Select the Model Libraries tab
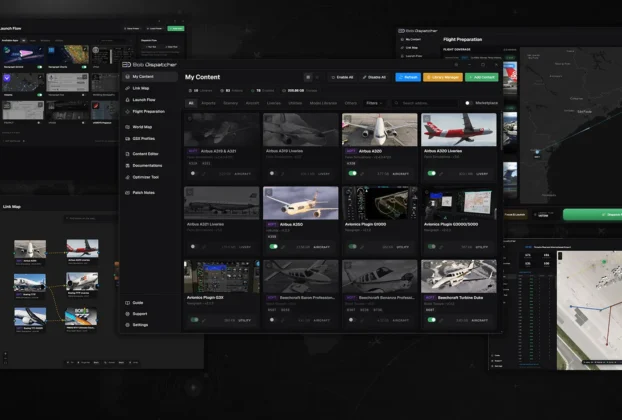The height and width of the screenshot is (420, 622). coord(323,103)
